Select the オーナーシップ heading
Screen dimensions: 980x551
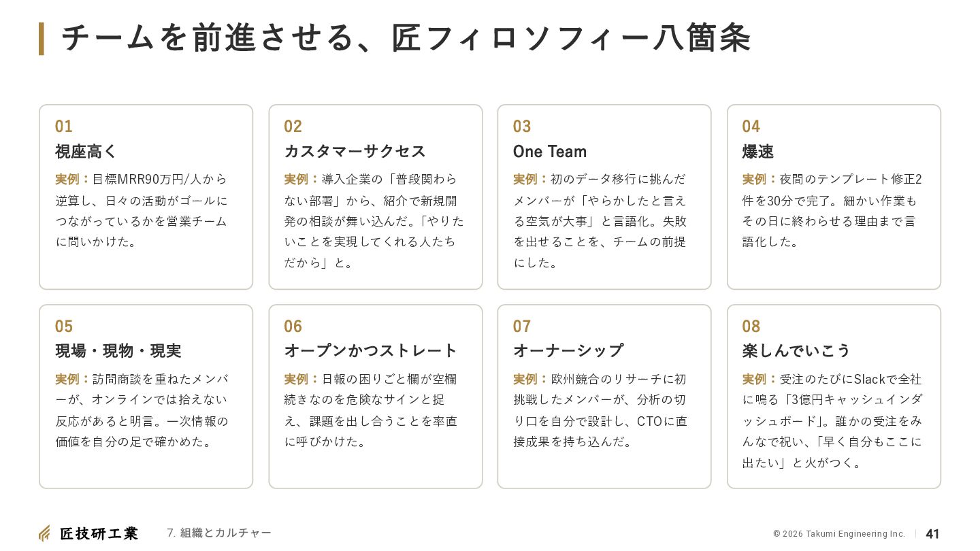(x=568, y=351)
